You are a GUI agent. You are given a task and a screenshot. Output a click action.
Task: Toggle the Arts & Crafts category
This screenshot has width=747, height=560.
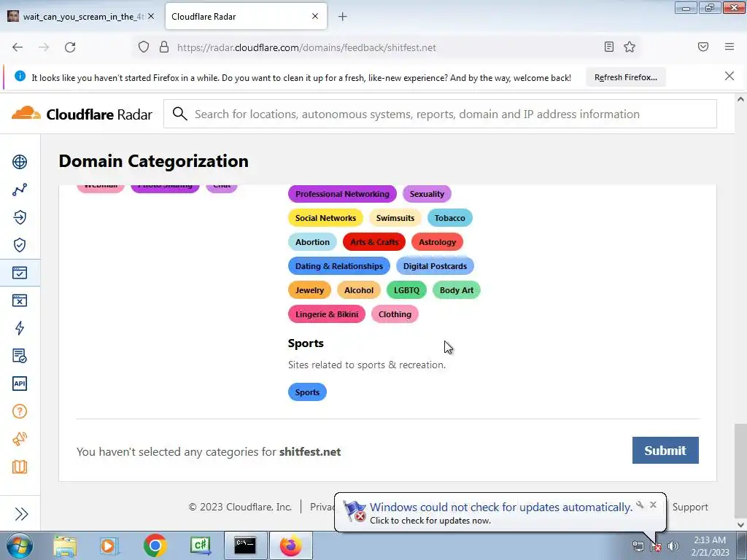374,242
